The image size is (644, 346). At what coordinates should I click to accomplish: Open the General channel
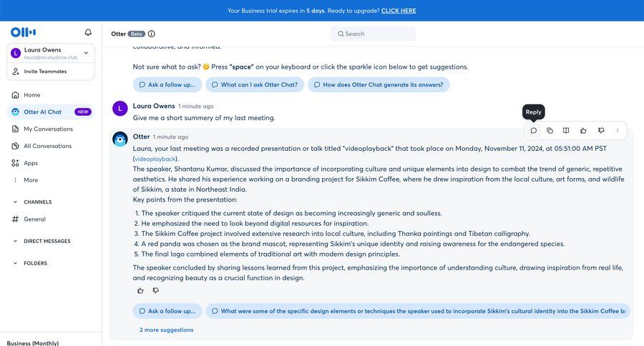coord(51,219)
